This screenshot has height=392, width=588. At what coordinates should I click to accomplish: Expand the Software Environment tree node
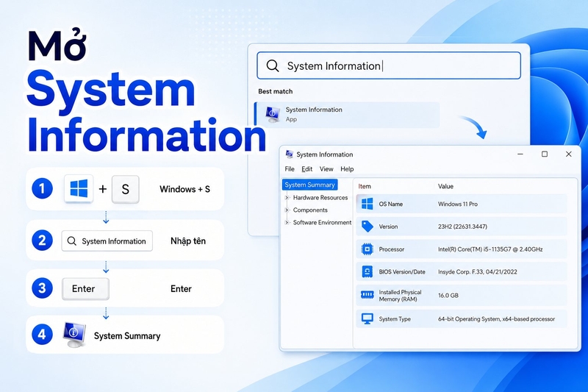tap(287, 222)
